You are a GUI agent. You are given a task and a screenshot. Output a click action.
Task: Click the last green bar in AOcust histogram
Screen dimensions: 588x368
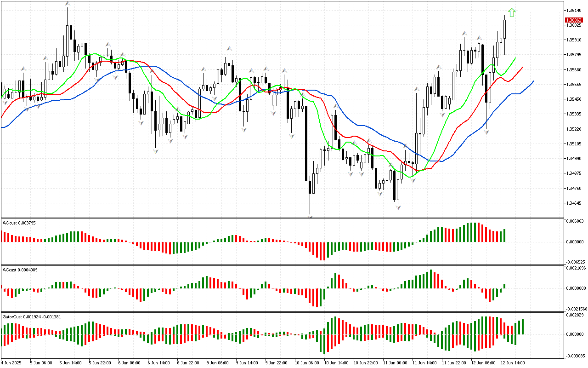pyautogui.click(x=504, y=235)
